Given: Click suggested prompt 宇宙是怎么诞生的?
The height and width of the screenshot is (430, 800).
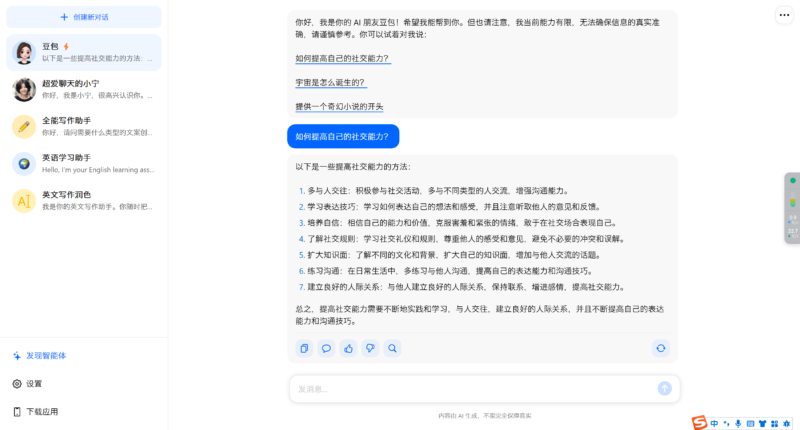Looking at the screenshot, I should click(331, 83).
